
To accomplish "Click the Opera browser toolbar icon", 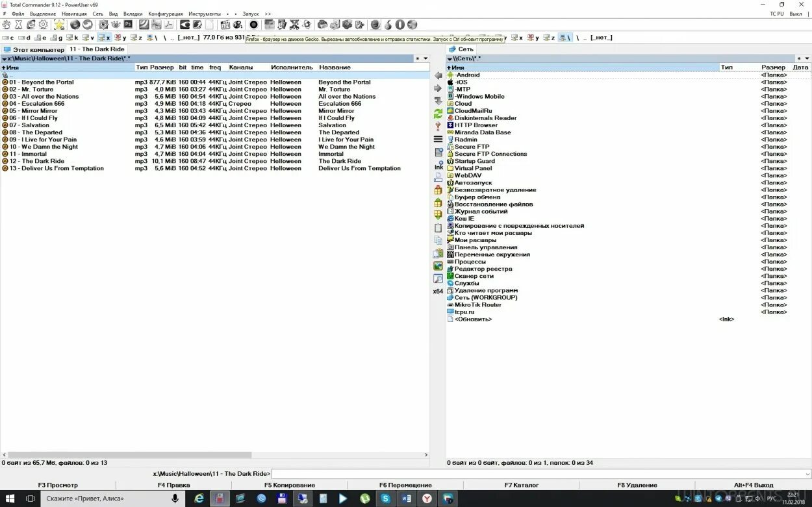I will point(400,25).
